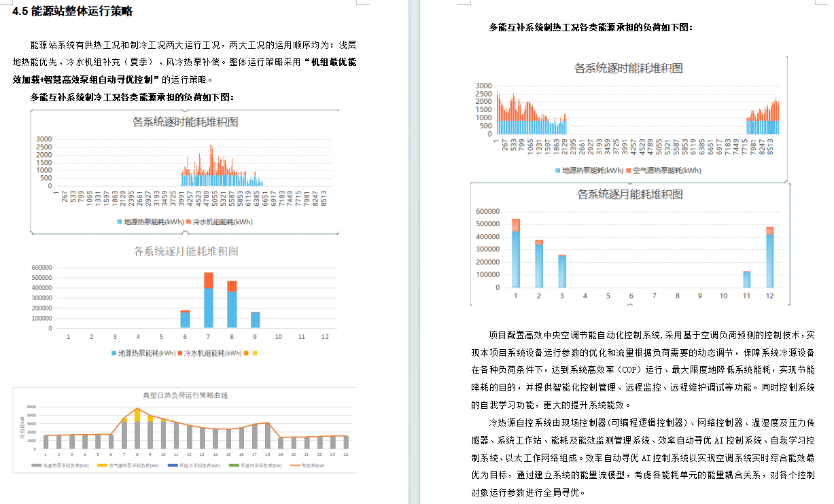Select the month 9 bar in cooling monthly chart
The height and width of the screenshot is (504, 834).
point(255,320)
